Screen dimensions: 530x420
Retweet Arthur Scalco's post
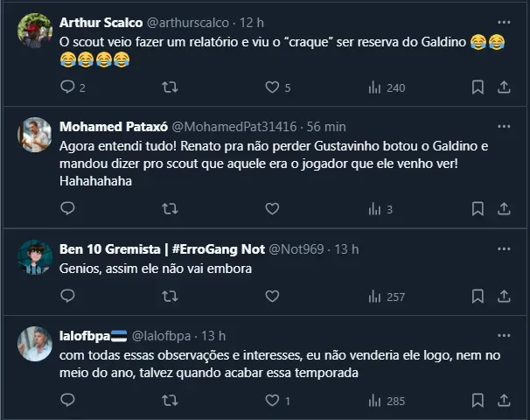pyautogui.click(x=170, y=87)
